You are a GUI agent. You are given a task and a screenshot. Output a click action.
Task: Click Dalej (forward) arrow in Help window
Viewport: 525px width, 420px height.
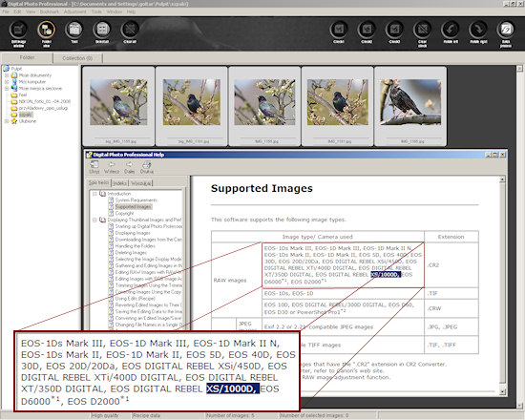(x=129, y=165)
